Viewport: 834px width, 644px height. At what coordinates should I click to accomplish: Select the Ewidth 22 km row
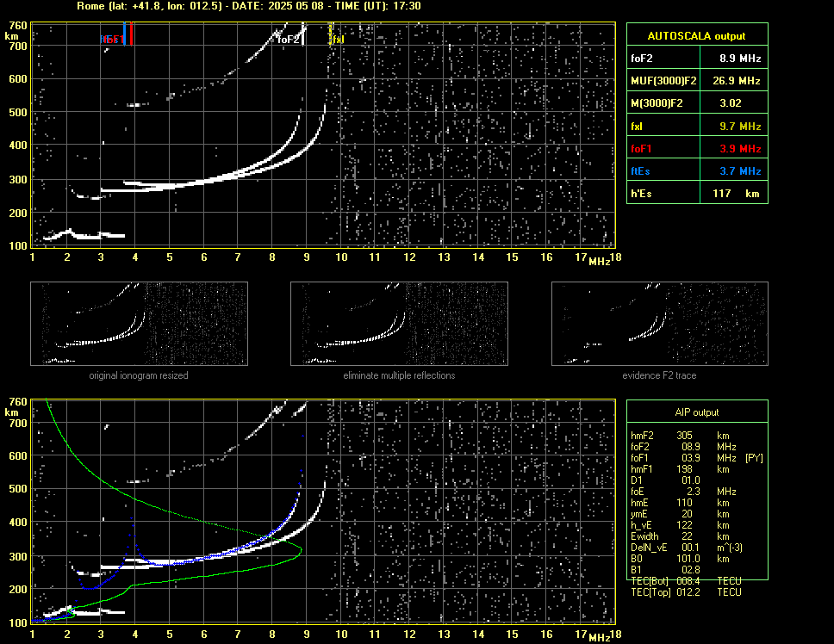pyautogui.click(x=680, y=536)
